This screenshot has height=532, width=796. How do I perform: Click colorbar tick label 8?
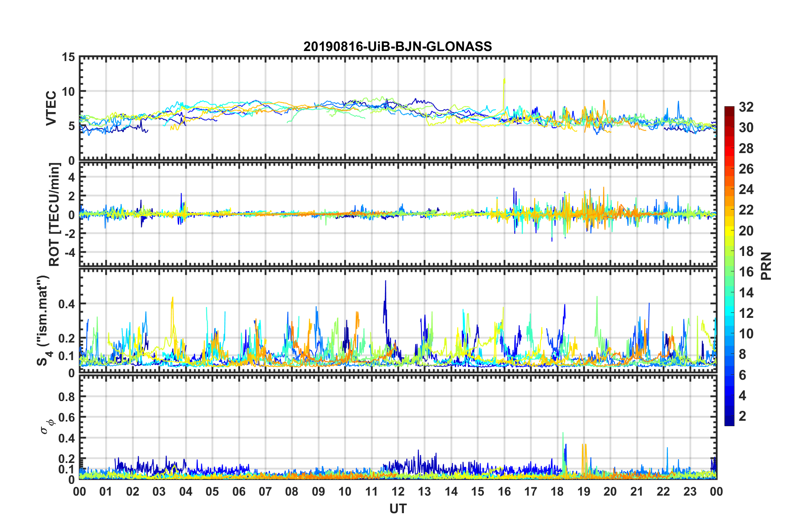click(x=742, y=354)
